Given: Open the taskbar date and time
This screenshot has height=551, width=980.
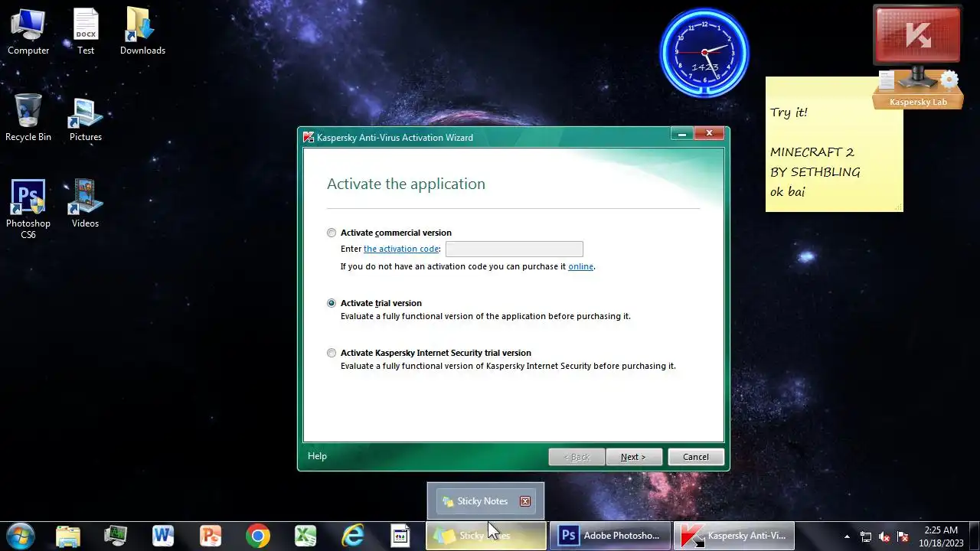Looking at the screenshot, I should (x=940, y=536).
